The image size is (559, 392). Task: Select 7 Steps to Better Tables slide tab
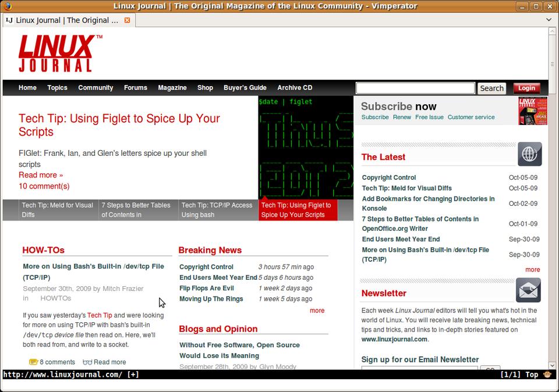pos(139,210)
